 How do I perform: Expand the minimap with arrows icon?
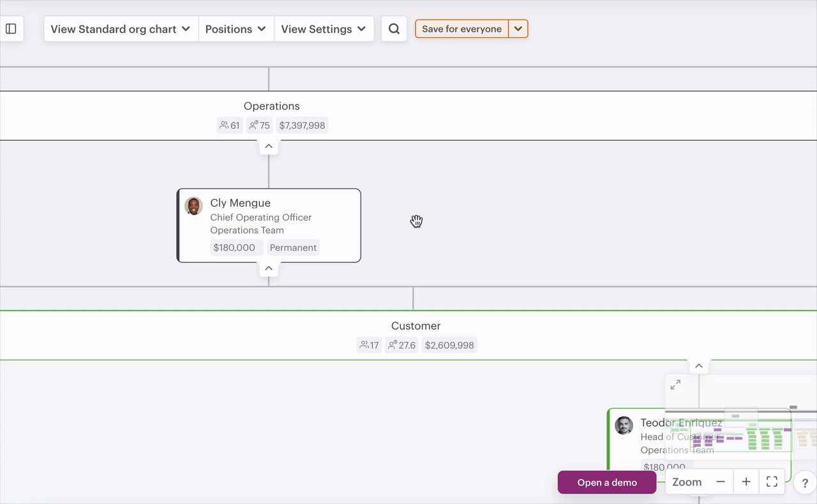pos(675,384)
